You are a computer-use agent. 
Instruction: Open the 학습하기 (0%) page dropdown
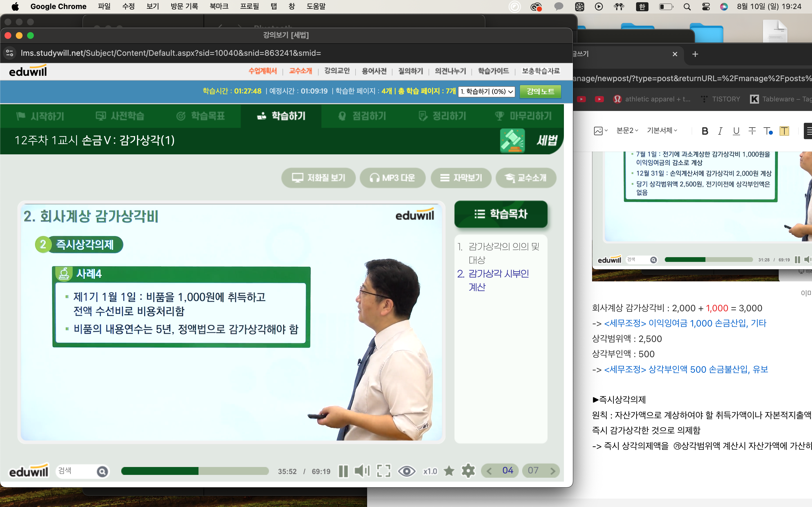[x=487, y=92]
